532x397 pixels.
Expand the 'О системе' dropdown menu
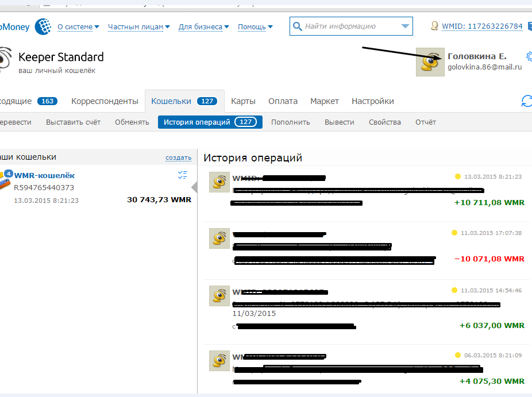tap(78, 26)
